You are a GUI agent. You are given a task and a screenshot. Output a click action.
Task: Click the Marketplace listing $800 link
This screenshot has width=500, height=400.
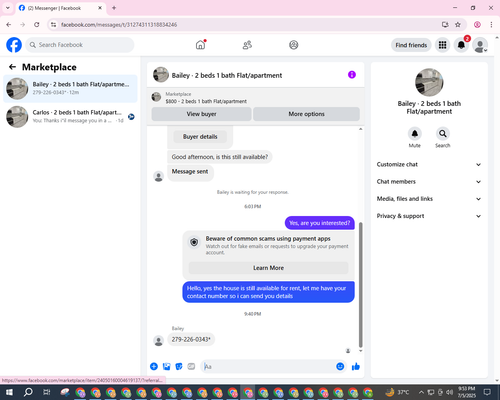pyautogui.click(x=206, y=101)
